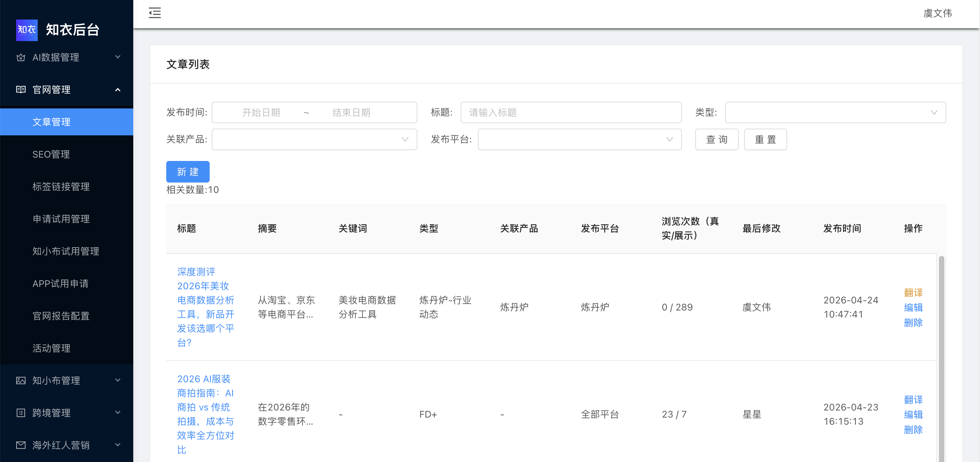Collapse the sidebar using the top-left icon
The height and width of the screenshot is (462, 980).
154,12
